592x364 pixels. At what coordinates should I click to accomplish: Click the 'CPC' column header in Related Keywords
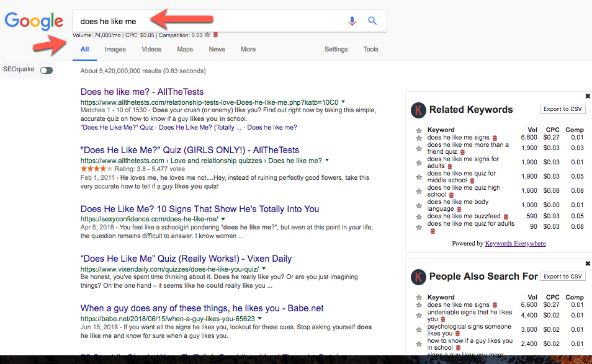coord(552,130)
